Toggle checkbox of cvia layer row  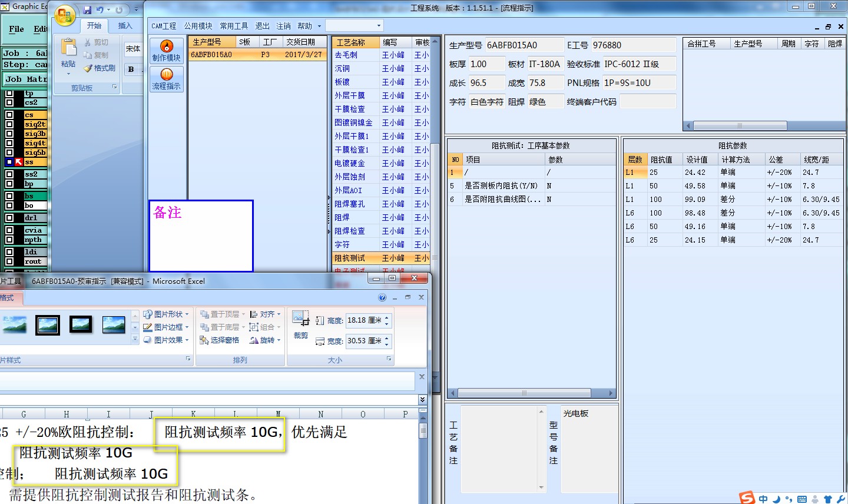tap(9, 230)
